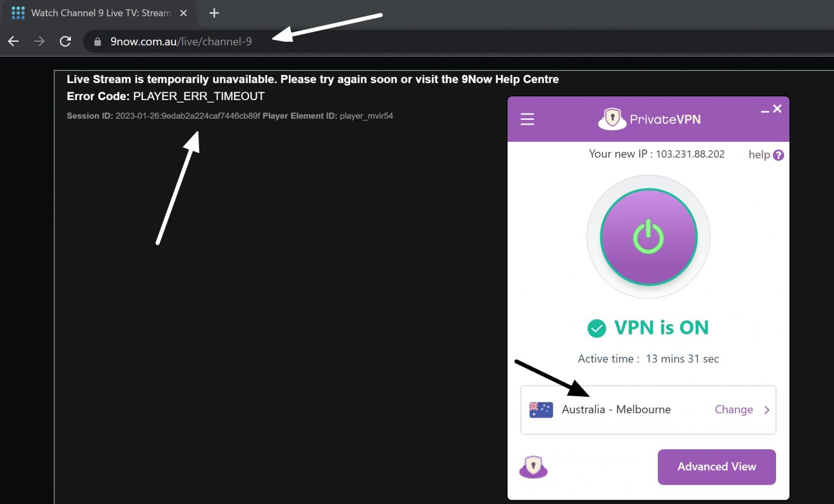The image size is (834, 504).
Task: Open a new browser tab
Action: [214, 13]
